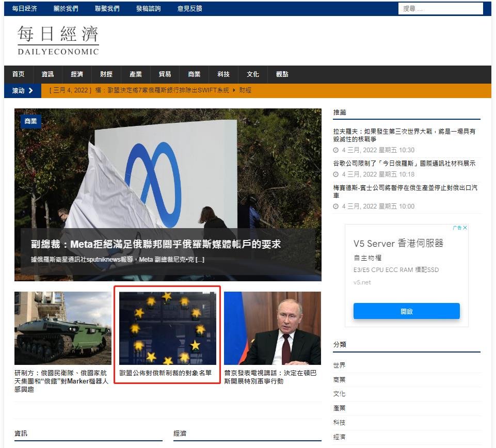496x448 pixels.
Task: Open the 梅賽德斯-賓士 article link
Action: click(x=405, y=191)
